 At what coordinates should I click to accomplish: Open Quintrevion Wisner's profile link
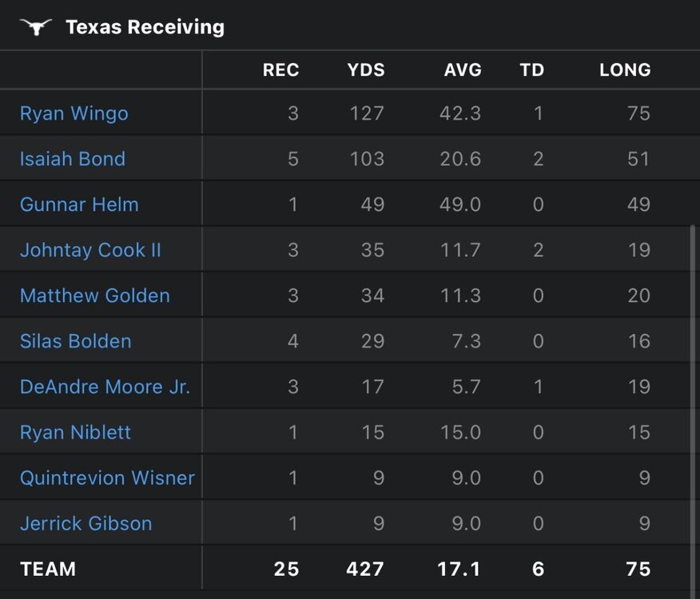pyautogui.click(x=107, y=478)
